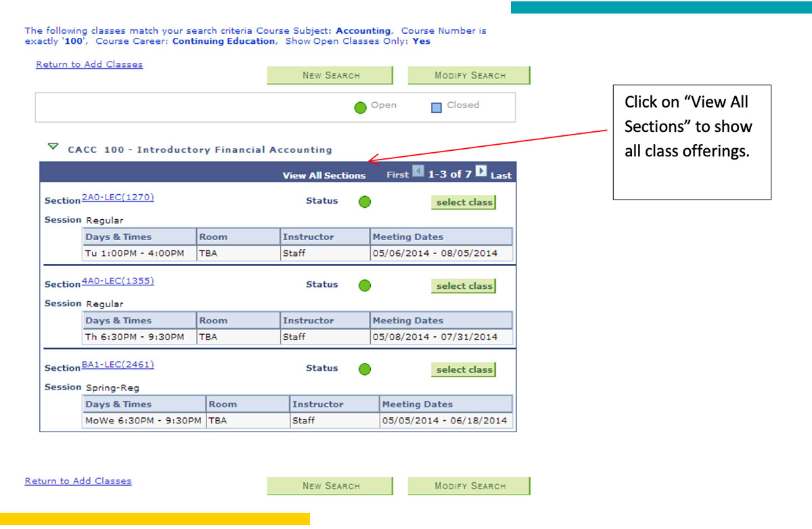Click the top New Search button
Image resolution: width=812 pixels, height=529 pixels.
(x=330, y=75)
